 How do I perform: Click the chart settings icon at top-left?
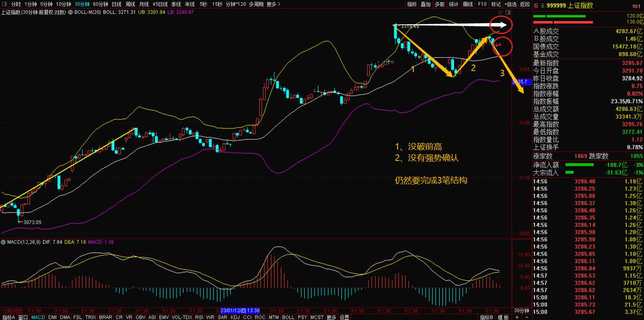[5, 4]
